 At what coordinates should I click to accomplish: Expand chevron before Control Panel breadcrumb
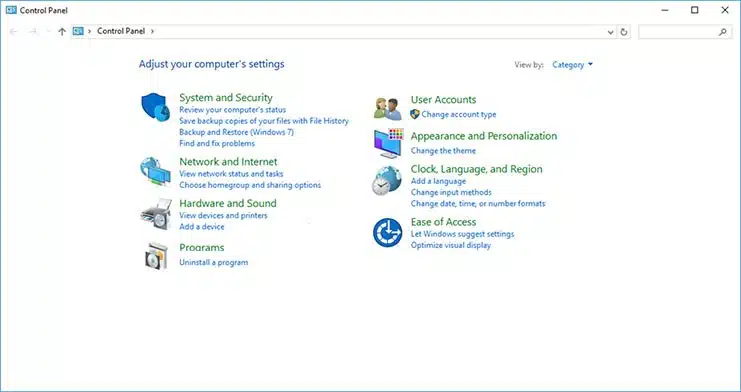(x=89, y=31)
